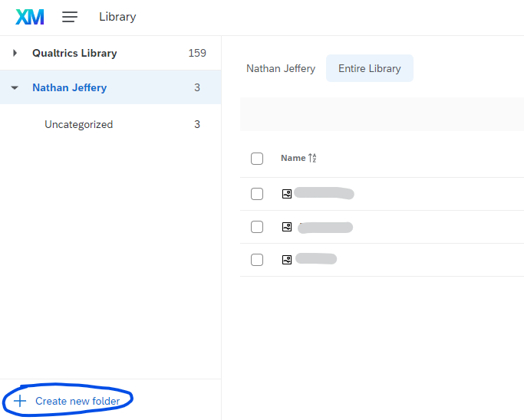Check the second library item checkbox
Screen dimensions: 524x420
[x=257, y=227]
